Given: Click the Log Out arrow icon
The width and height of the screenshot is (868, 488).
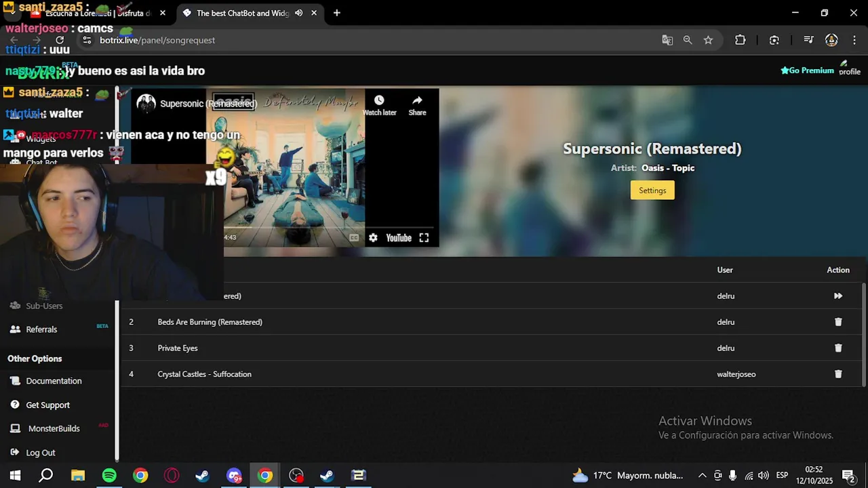Looking at the screenshot, I should tap(15, 453).
